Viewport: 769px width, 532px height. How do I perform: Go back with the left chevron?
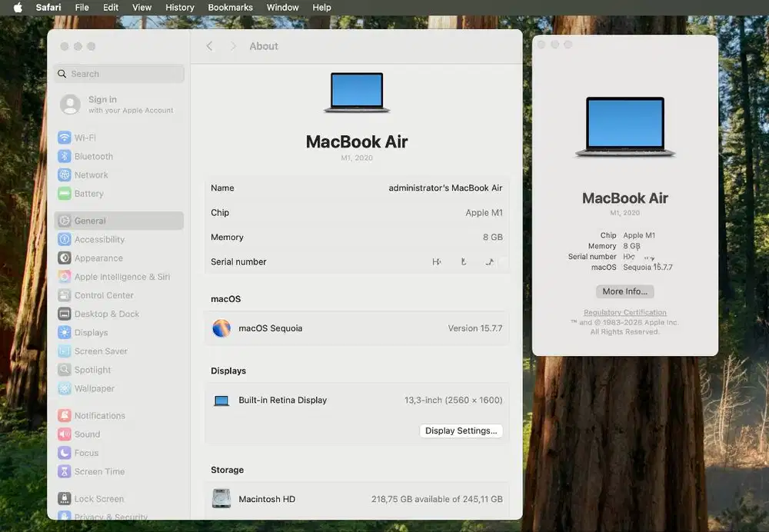(209, 46)
